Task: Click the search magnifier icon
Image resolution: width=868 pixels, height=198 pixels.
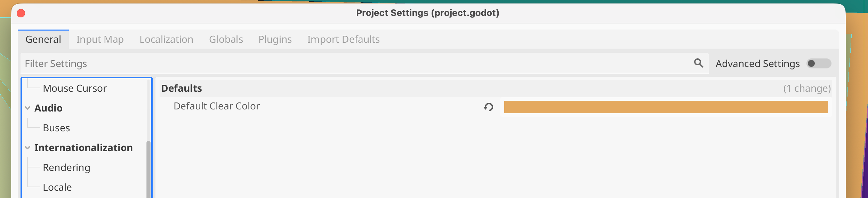Action: pyautogui.click(x=698, y=63)
